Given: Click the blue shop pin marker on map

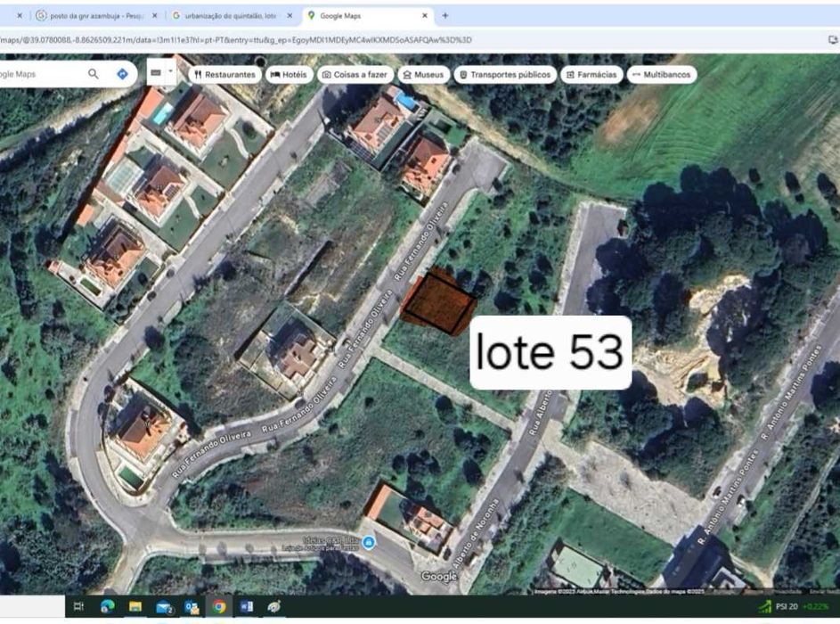Looking at the screenshot, I should tap(369, 543).
